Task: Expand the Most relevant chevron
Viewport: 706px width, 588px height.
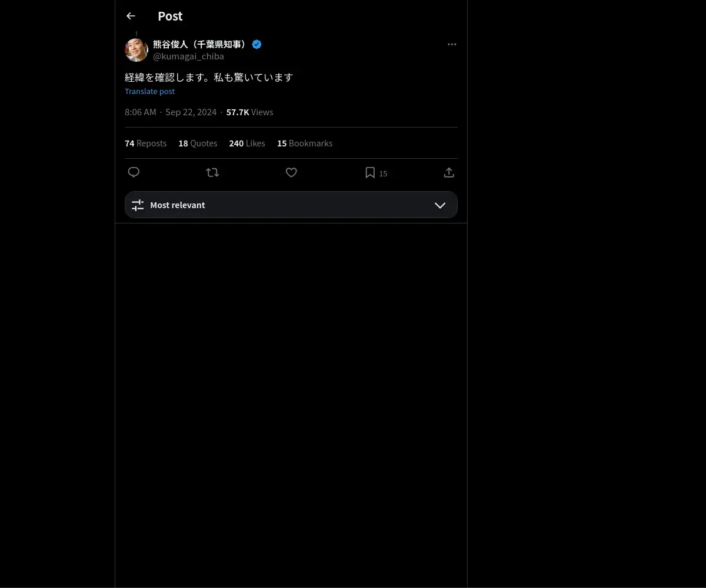Action: (x=440, y=205)
